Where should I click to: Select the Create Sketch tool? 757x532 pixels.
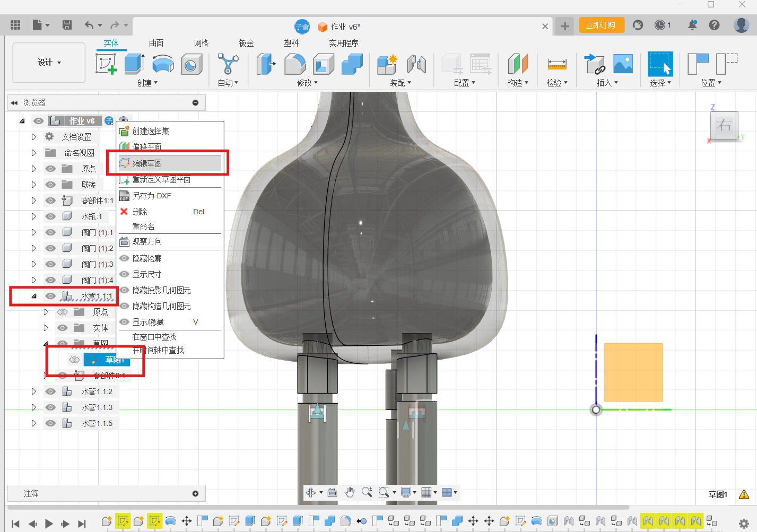106,64
